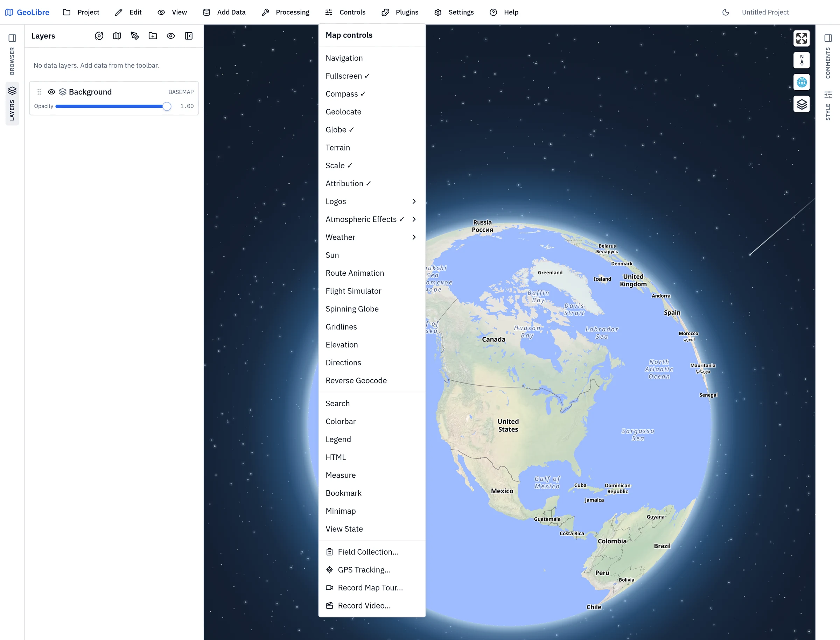
Task: Click the United States label on the globe
Action: [x=508, y=425]
